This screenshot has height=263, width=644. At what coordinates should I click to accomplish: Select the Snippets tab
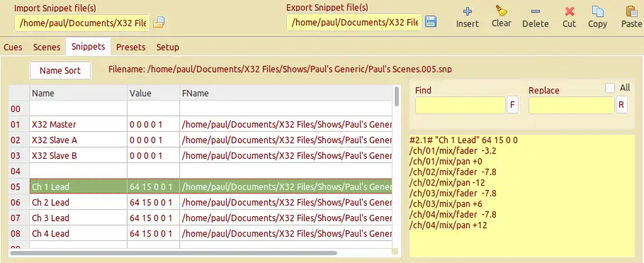pyautogui.click(x=89, y=47)
